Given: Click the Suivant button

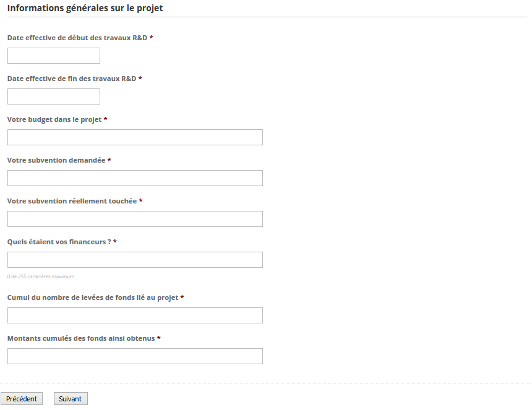Looking at the screenshot, I should pyautogui.click(x=71, y=399).
